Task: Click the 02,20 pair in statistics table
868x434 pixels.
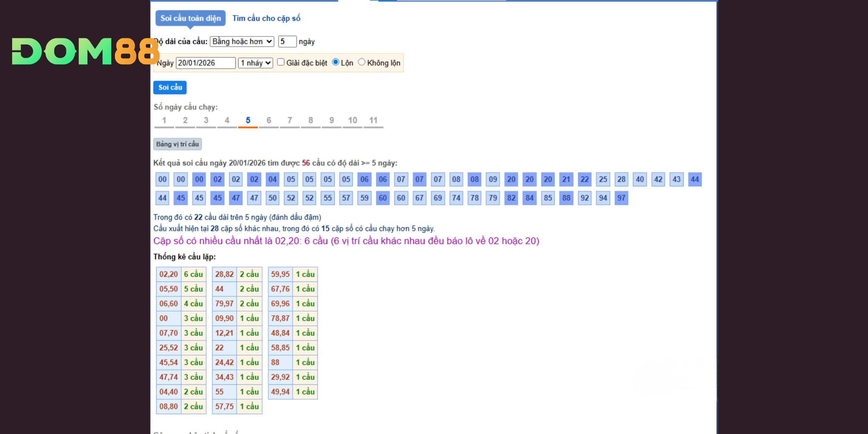Action: pos(168,274)
